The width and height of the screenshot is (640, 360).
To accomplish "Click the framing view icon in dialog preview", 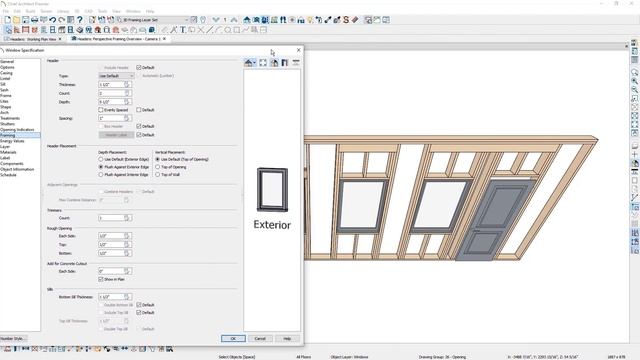I will pyautogui.click(x=285, y=62).
